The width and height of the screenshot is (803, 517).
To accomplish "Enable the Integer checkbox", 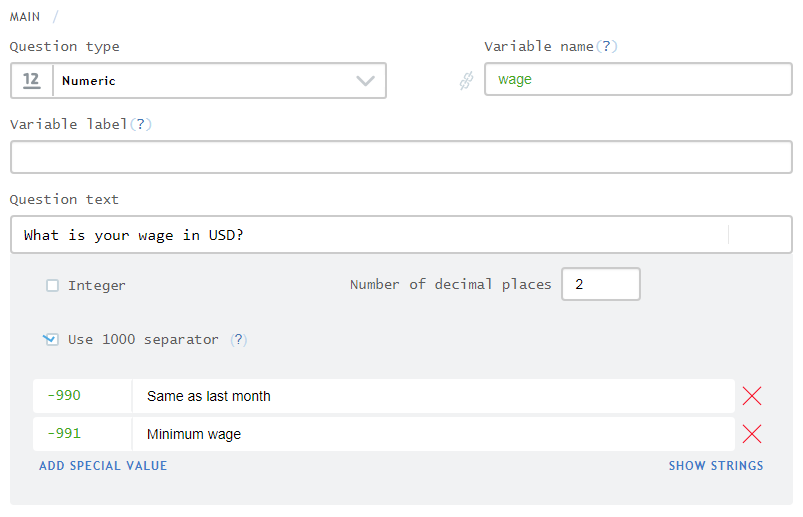I will (x=53, y=286).
